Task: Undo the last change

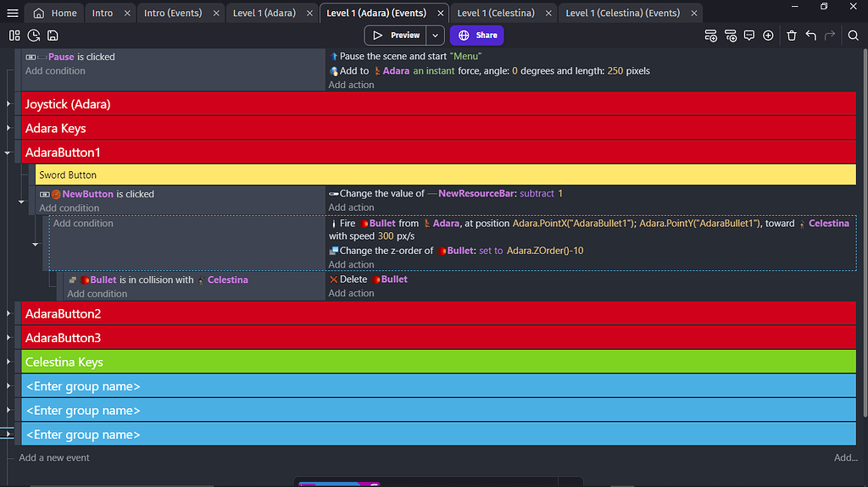Action: [x=811, y=36]
